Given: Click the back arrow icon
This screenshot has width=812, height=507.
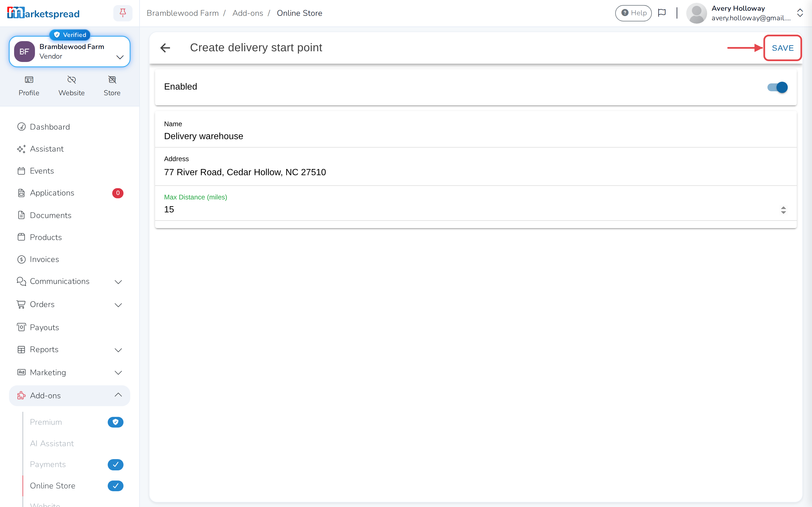Looking at the screenshot, I should coord(165,48).
